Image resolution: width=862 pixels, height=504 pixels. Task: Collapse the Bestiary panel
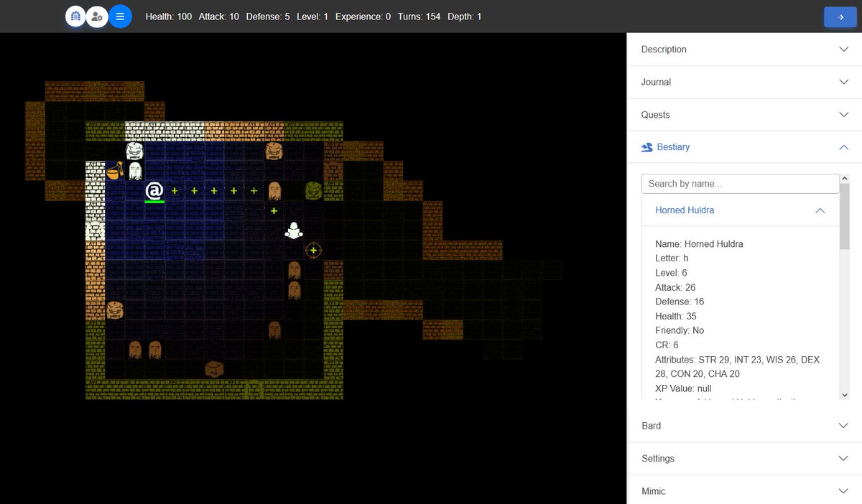point(744,147)
